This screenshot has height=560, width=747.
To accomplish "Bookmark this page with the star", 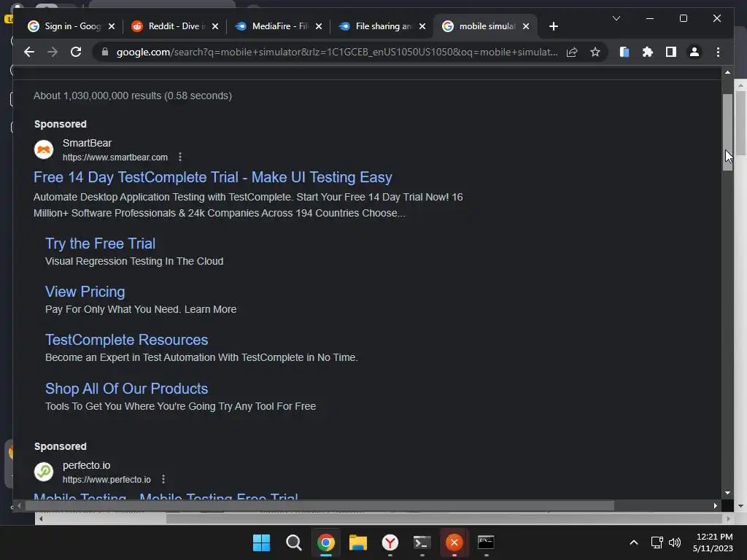I will [x=595, y=52].
